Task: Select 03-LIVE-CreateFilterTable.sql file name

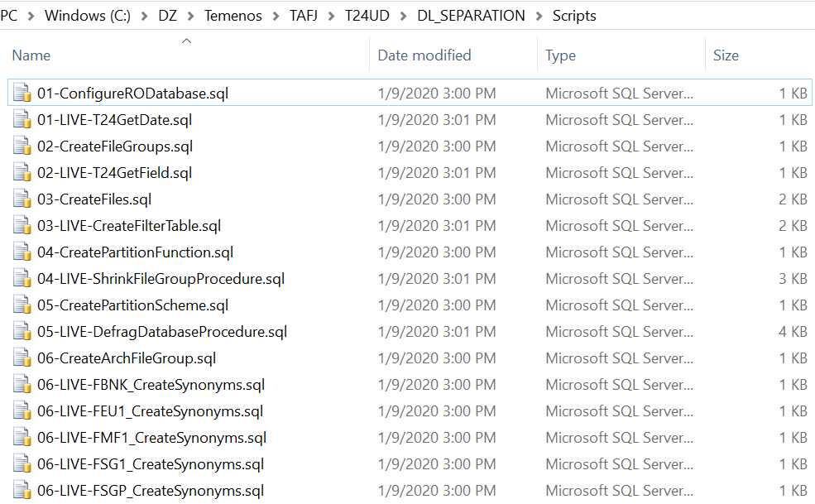Action: (128, 226)
